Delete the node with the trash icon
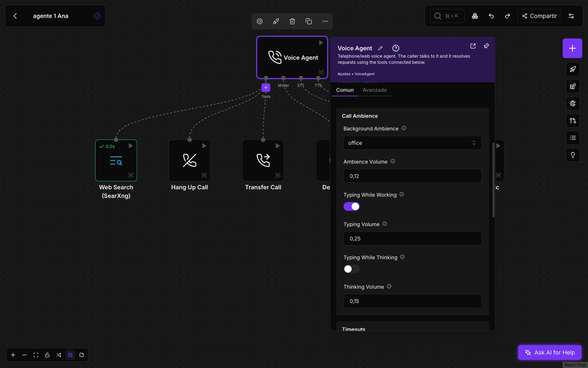 pyautogui.click(x=292, y=21)
